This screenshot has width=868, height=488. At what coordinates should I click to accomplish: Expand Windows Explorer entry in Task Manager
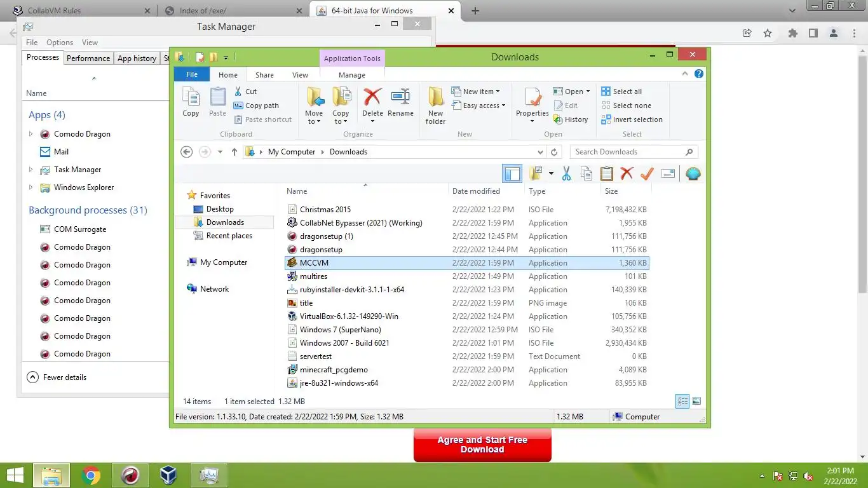point(31,187)
